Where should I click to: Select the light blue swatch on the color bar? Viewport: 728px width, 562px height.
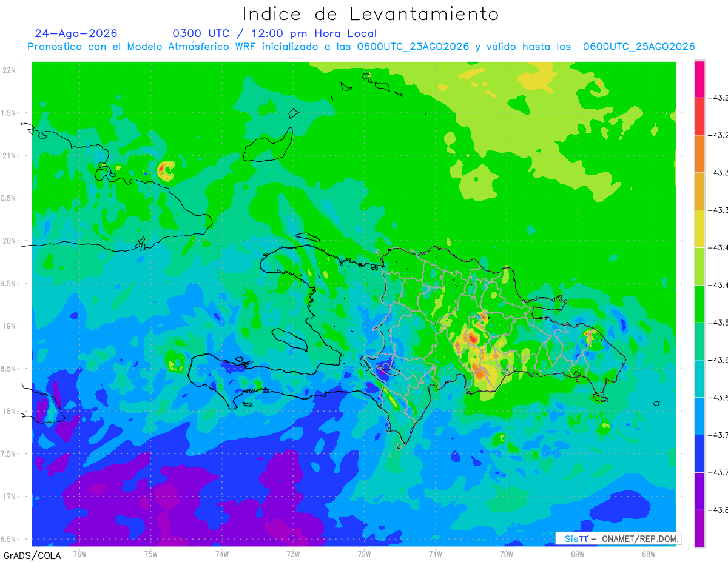tap(699, 416)
